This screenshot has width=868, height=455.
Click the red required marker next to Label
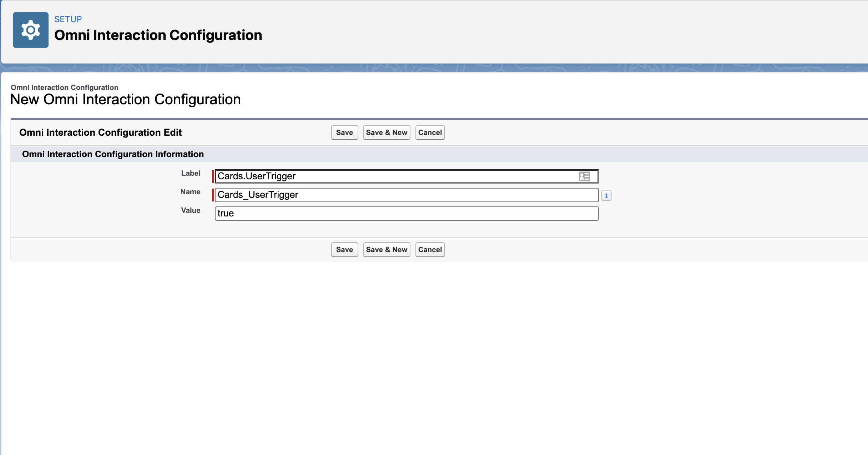tap(214, 176)
